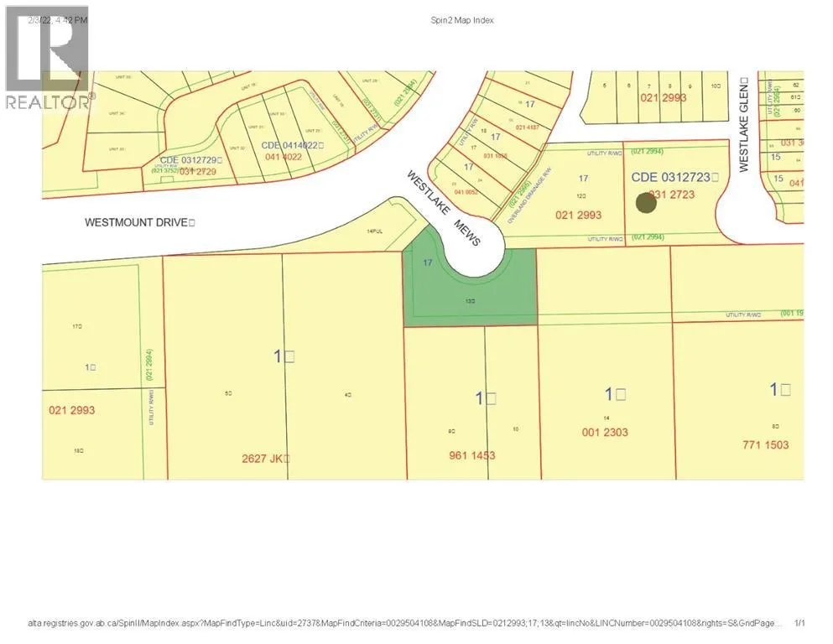Click plan number 961 1453

(x=471, y=455)
